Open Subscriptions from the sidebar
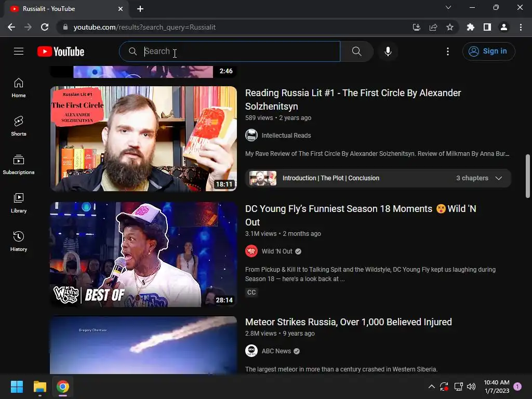The height and width of the screenshot is (399, 532). 19,165
